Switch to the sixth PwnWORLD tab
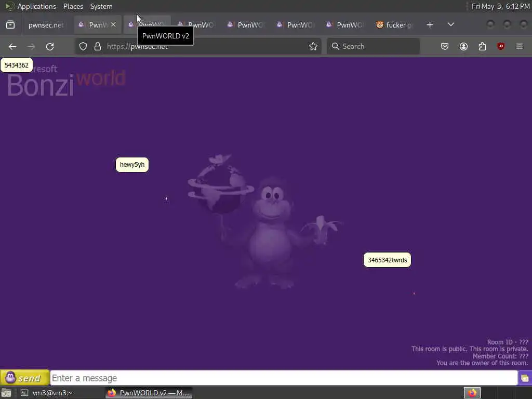 coord(345,25)
